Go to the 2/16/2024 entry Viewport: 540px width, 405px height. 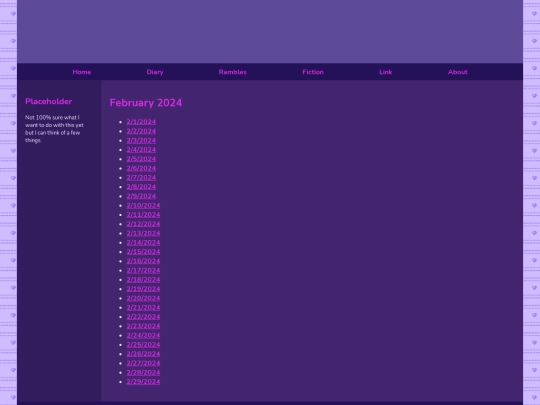[143, 261]
